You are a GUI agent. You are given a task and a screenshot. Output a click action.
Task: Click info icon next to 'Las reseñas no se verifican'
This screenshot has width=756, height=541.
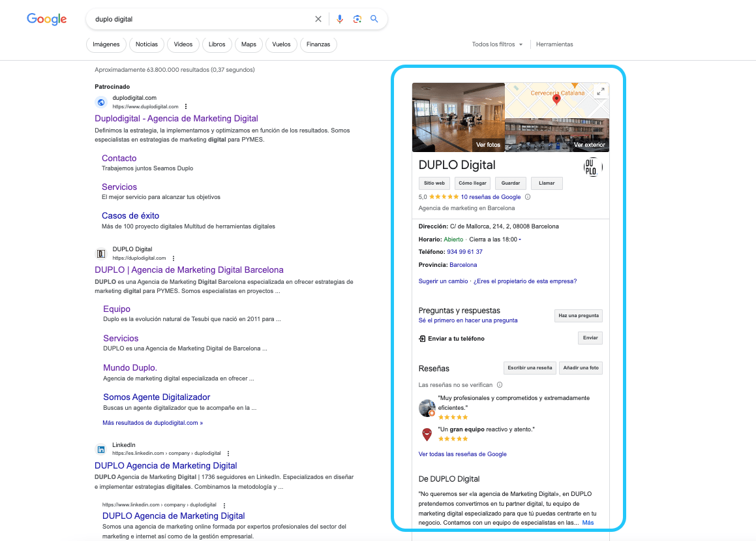[500, 385]
